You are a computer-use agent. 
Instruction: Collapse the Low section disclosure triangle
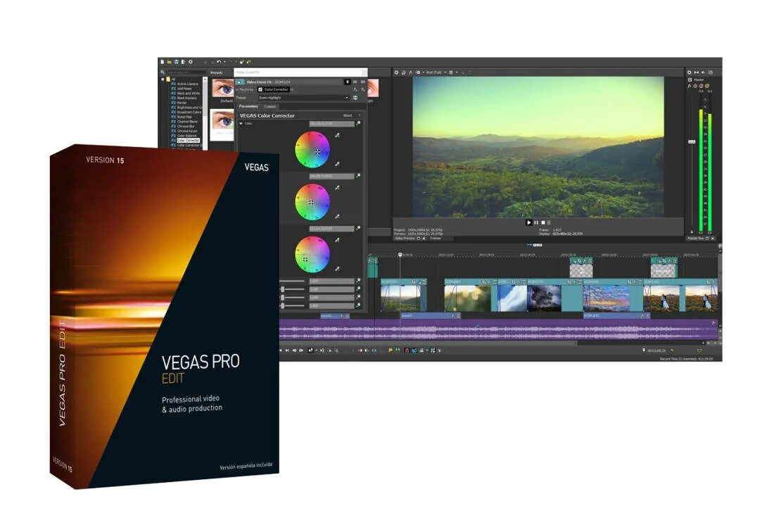tap(241, 123)
